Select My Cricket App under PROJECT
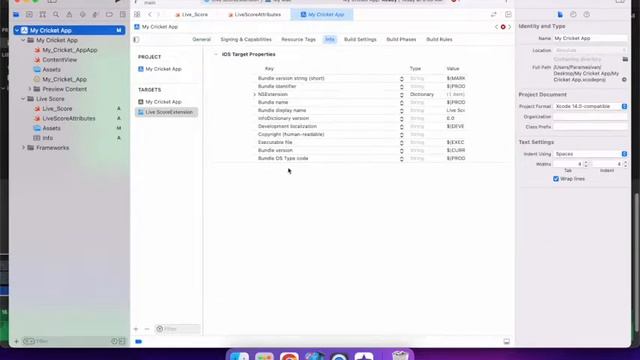Screen dimensions: 640x360 coord(164,69)
